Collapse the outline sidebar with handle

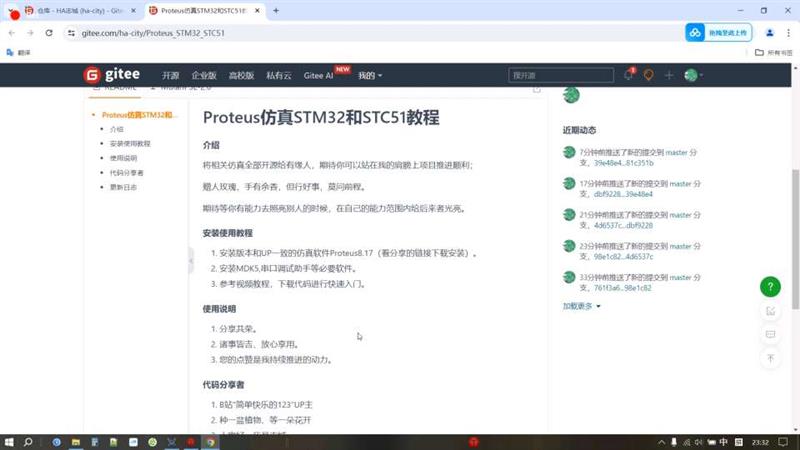pyautogui.click(x=191, y=260)
